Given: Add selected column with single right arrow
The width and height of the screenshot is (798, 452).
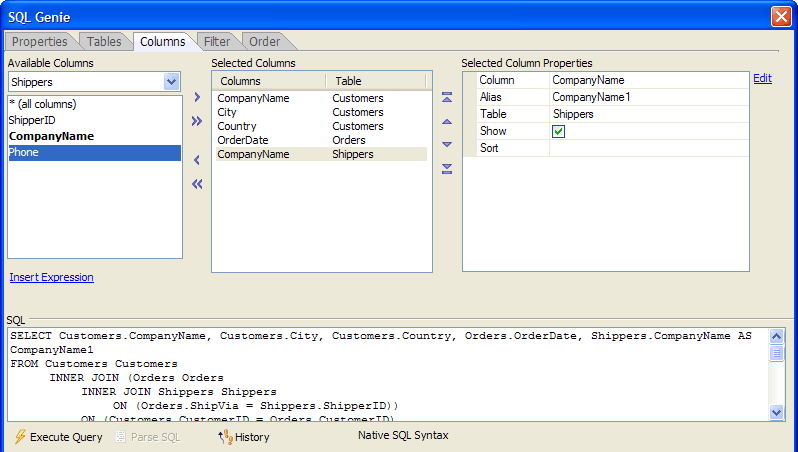Looking at the screenshot, I should [197, 97].
